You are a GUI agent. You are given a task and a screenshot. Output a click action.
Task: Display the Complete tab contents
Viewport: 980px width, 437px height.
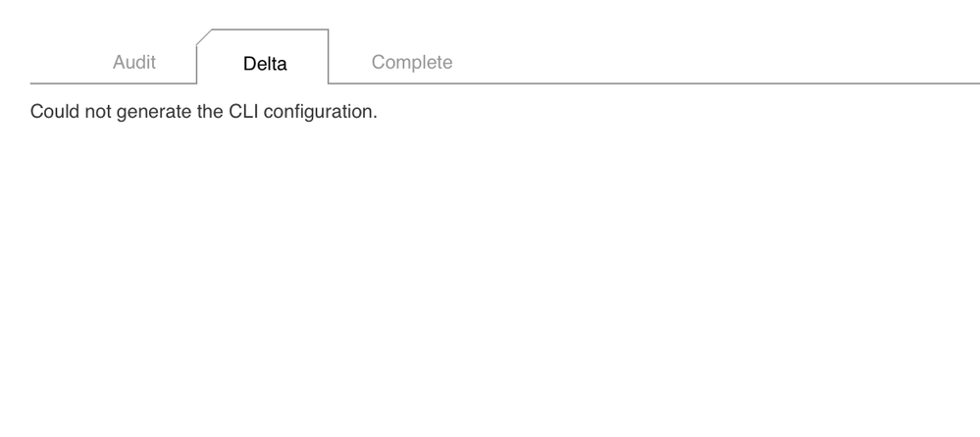pos(412,63)
